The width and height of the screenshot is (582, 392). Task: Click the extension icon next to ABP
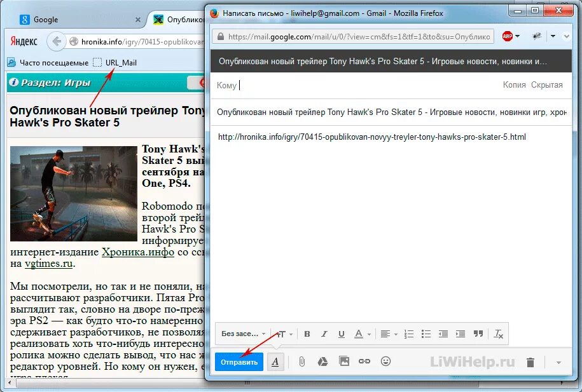coord(536,36)
